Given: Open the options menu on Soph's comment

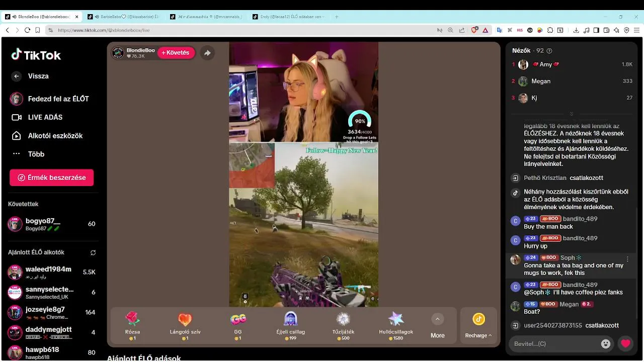Looking at the screenshot, I should [x=627, y=259].
